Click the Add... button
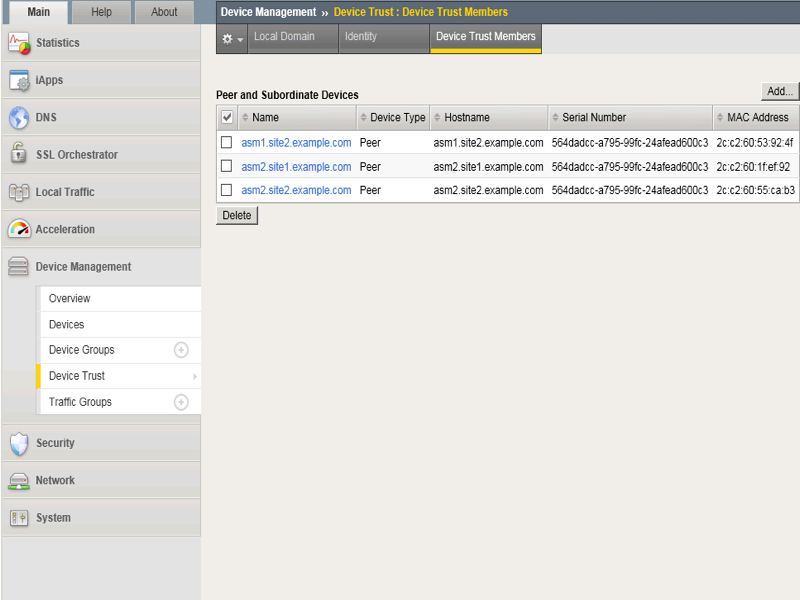The image size is (800, 600). pos(780,91)
